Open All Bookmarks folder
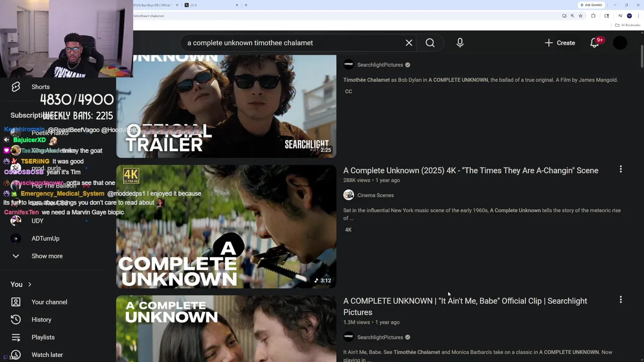Viewport: 644px width, 362px height. click(x=627, y=25)
